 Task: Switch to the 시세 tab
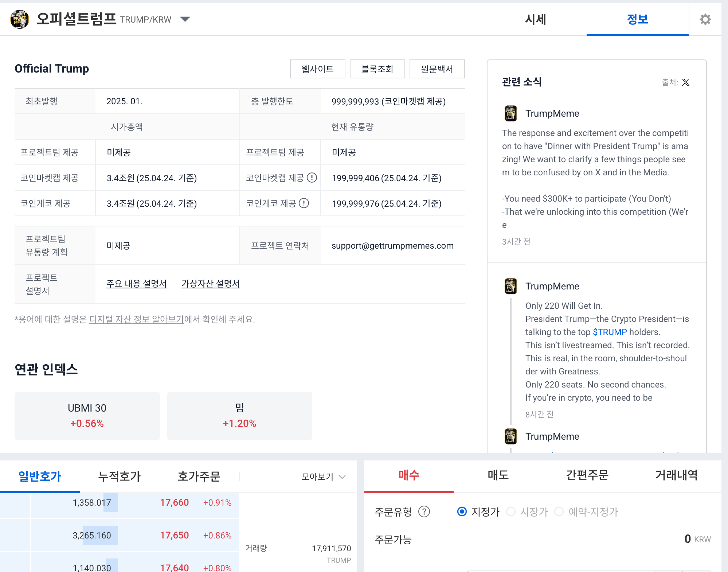coord(535,19)
